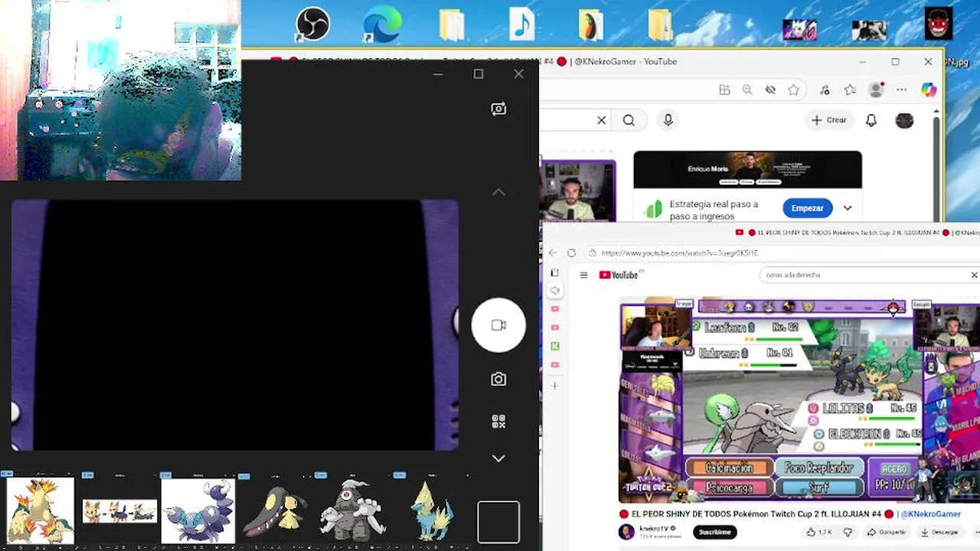Viewport: 980px width, 551px height.
Task: Like the video with the thumbs-up button
Action: [x=818, y=532]
